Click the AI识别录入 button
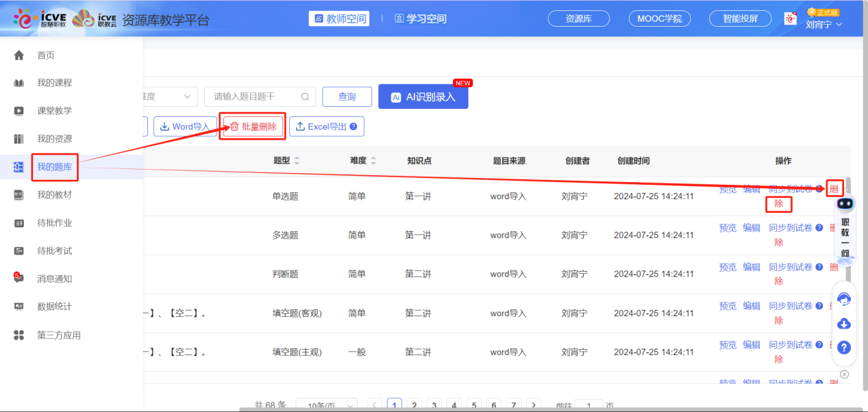Viewport: 868px width, 412px height. pos(423,97)
